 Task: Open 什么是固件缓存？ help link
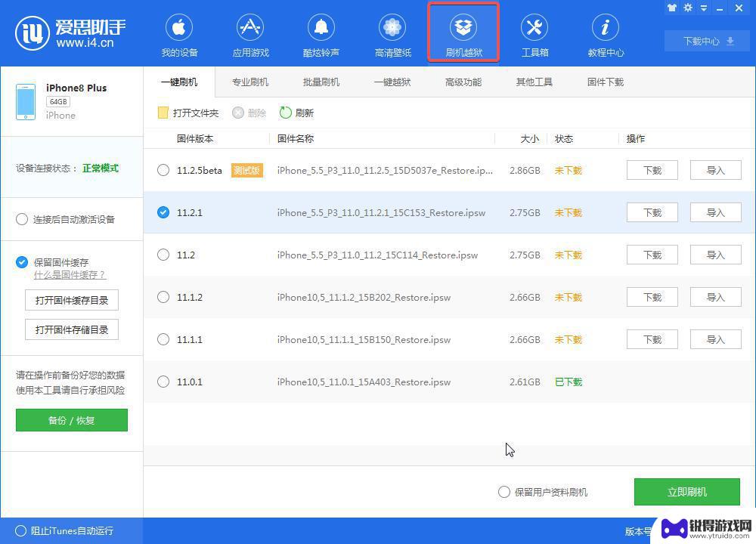(70, 275)
